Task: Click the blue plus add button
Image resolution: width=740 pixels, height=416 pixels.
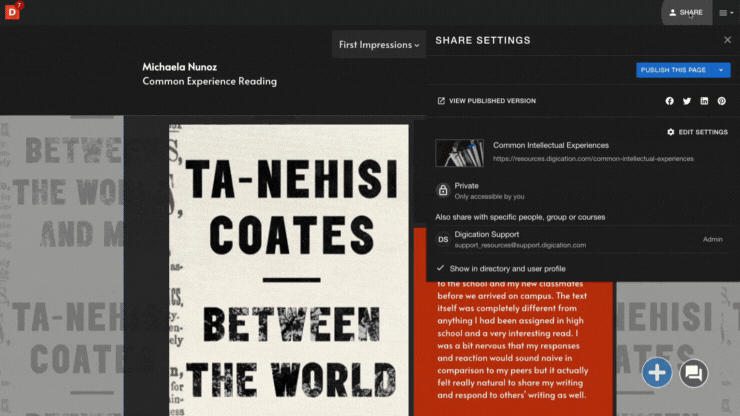Action: 657,373
